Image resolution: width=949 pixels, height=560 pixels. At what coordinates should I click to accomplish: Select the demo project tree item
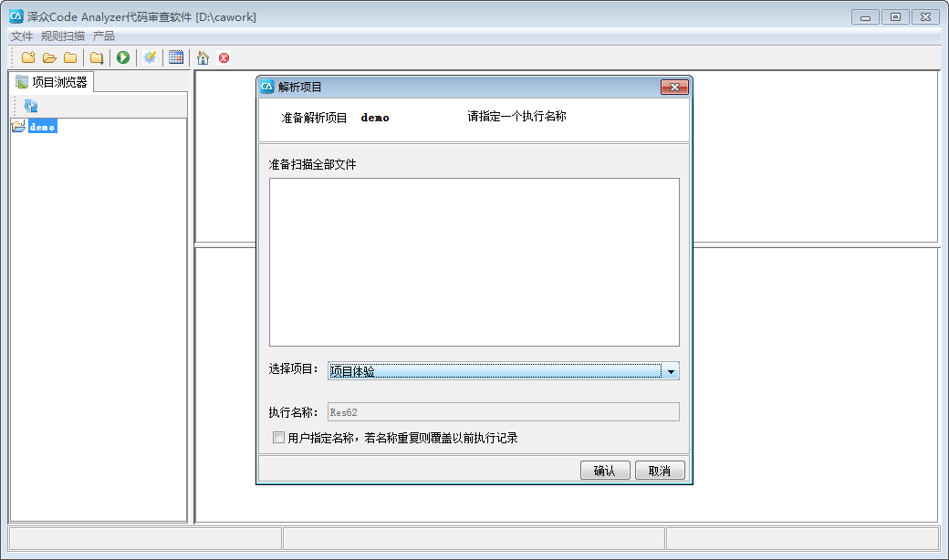42,127
